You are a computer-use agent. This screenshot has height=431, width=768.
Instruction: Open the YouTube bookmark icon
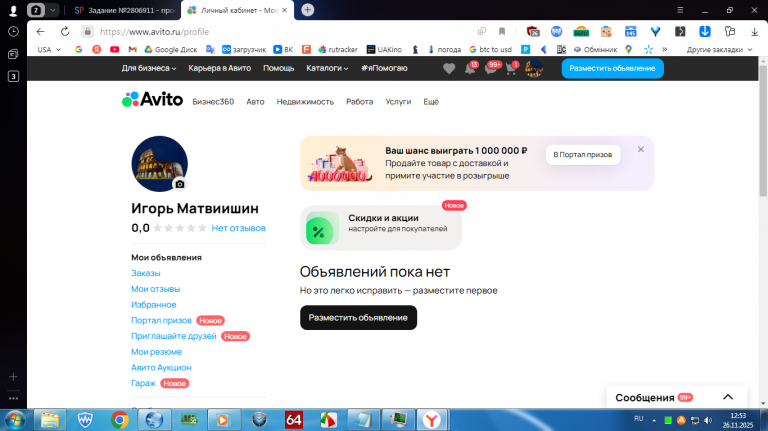click(x=115, y=49)
